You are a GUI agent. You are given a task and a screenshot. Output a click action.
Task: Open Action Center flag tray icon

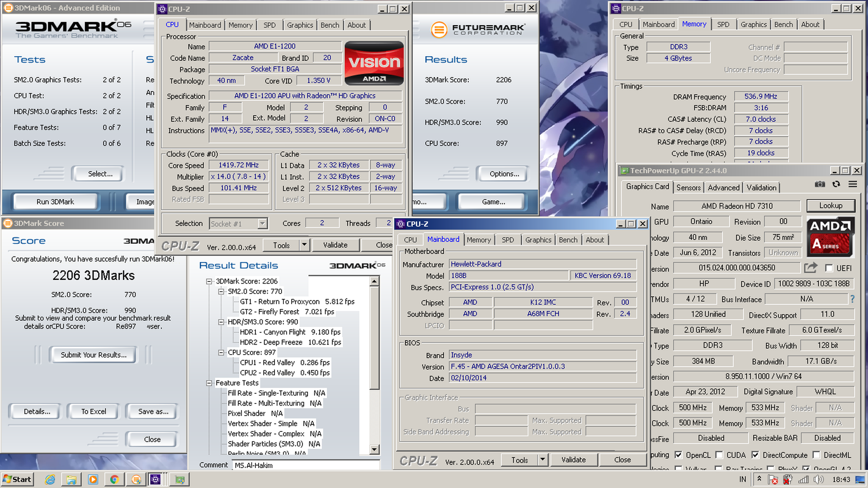coord(773,479)
